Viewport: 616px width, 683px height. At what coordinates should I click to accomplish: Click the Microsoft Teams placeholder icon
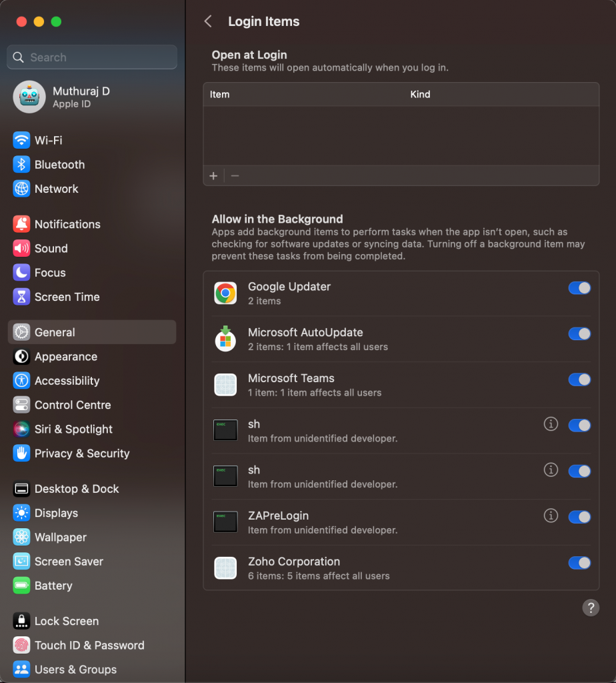(225, 385)
